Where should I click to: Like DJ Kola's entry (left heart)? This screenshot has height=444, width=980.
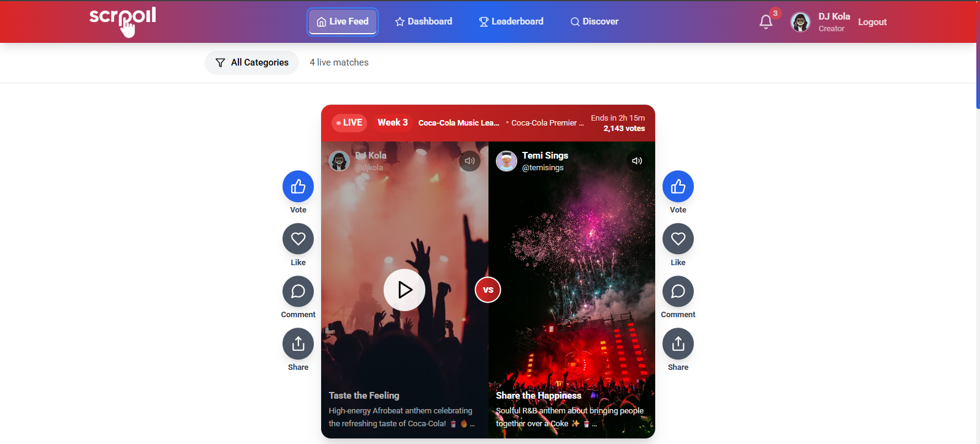pos(298,239)
